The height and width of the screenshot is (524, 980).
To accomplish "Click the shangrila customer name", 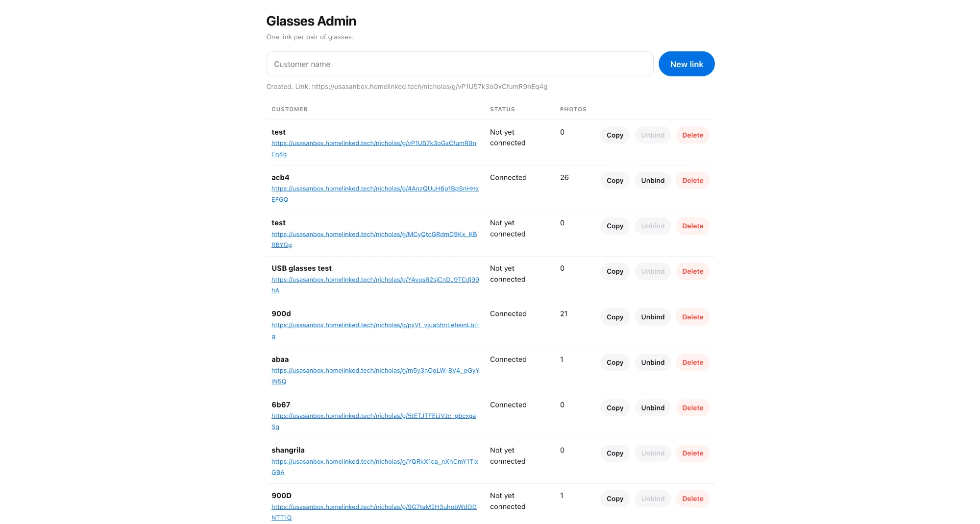I will 288,450.
